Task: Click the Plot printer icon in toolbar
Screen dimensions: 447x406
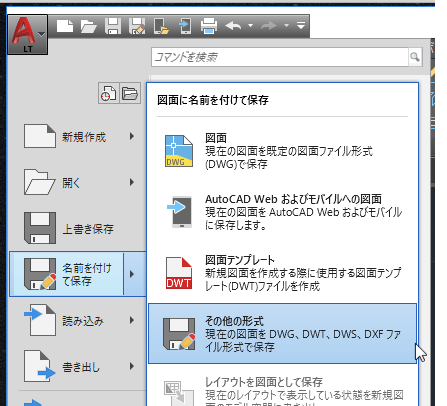Action: (x=209, y=26)
